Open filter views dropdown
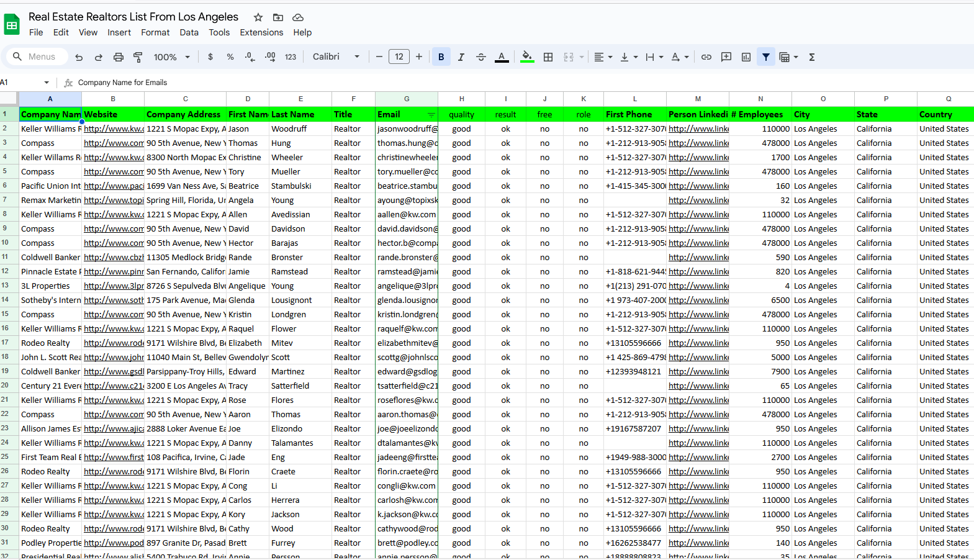Viewport: 974px width, 560px height. [788, 57]
